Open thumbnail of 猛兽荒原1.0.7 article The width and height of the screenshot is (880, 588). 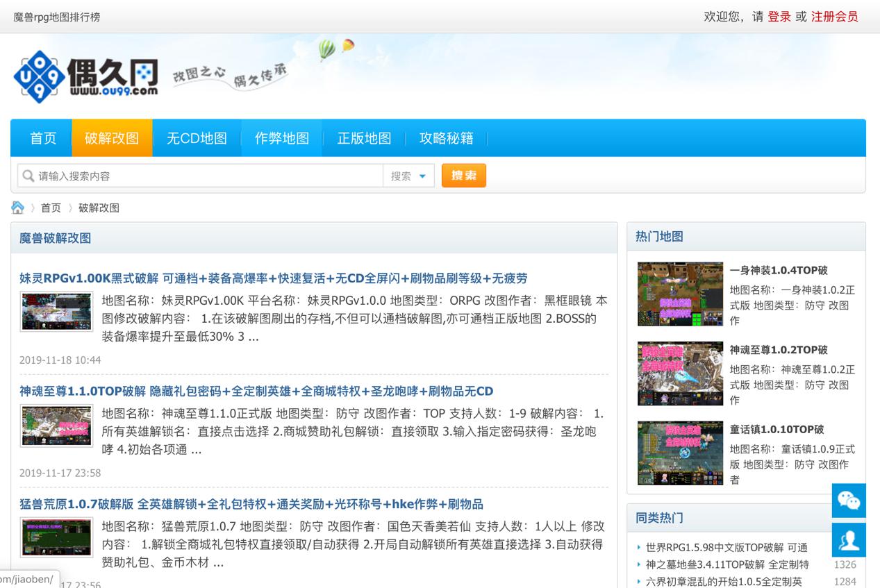click(56, 537)
